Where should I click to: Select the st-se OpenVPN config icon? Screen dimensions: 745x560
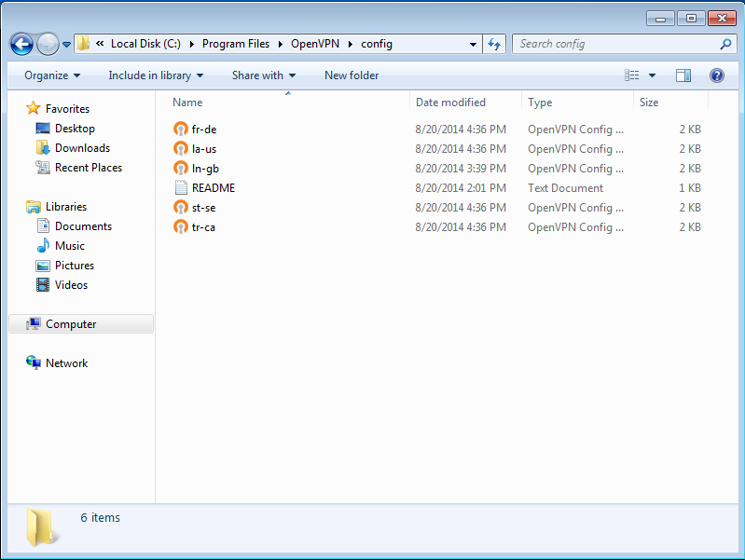tap(181, 208)
